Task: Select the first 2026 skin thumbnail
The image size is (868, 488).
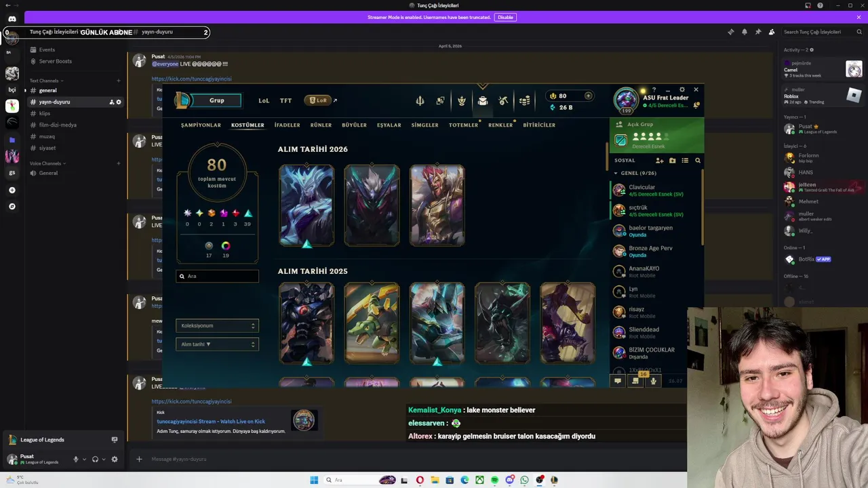Action: [307, 205]
